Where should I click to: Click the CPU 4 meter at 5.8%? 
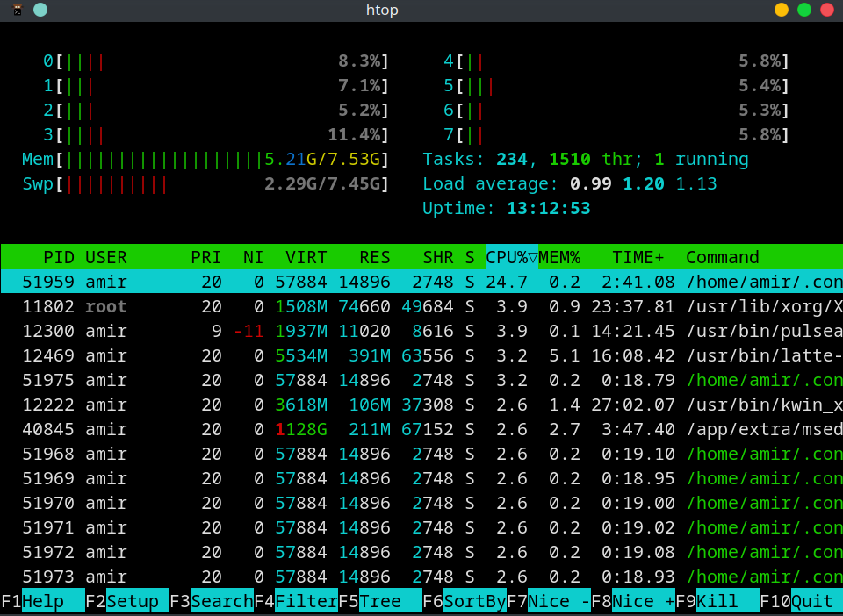point(616,61)
